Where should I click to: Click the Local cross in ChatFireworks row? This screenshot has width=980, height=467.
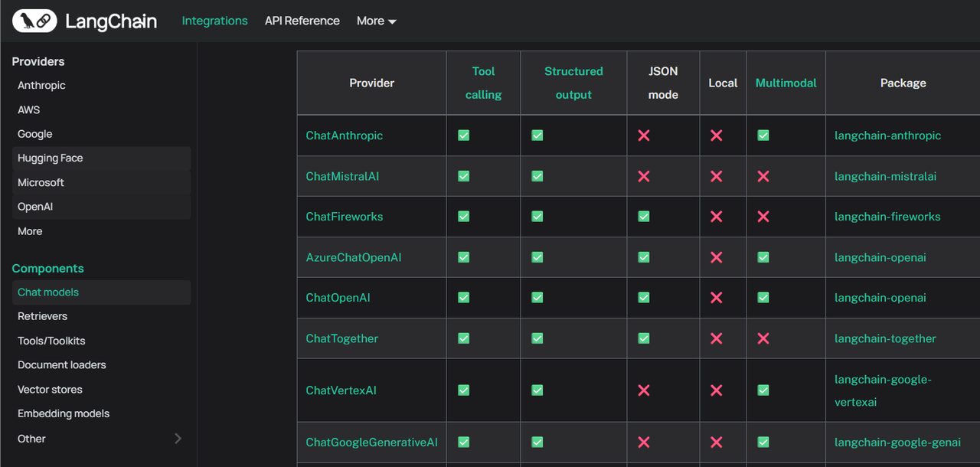click(717, 217)
